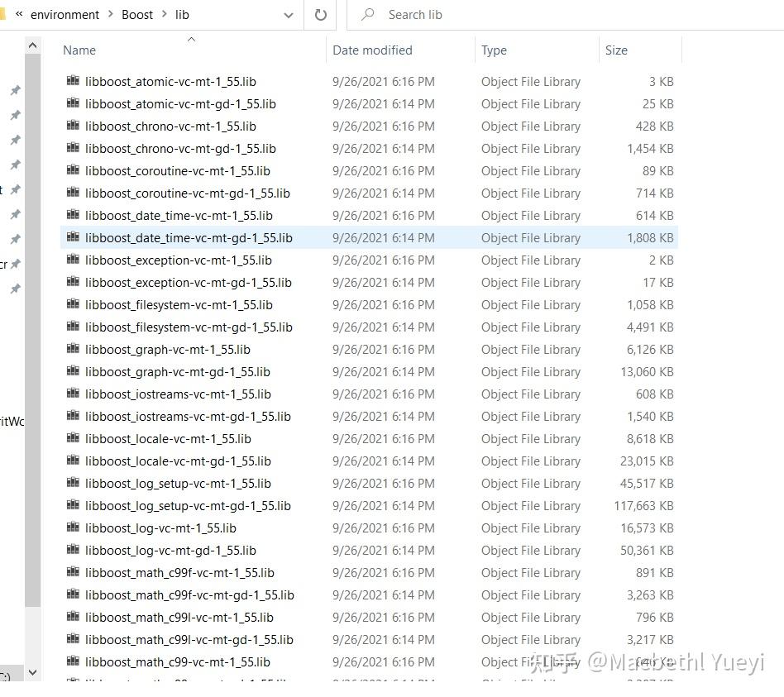Viewport: 784px width, 697px height.
Task: Navigate to the 'Boost' breadcrumb folder
Action: (x=137, y=14)
